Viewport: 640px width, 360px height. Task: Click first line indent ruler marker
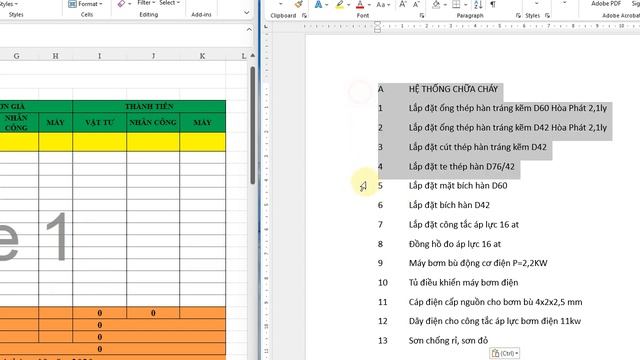tap(378, 24)
